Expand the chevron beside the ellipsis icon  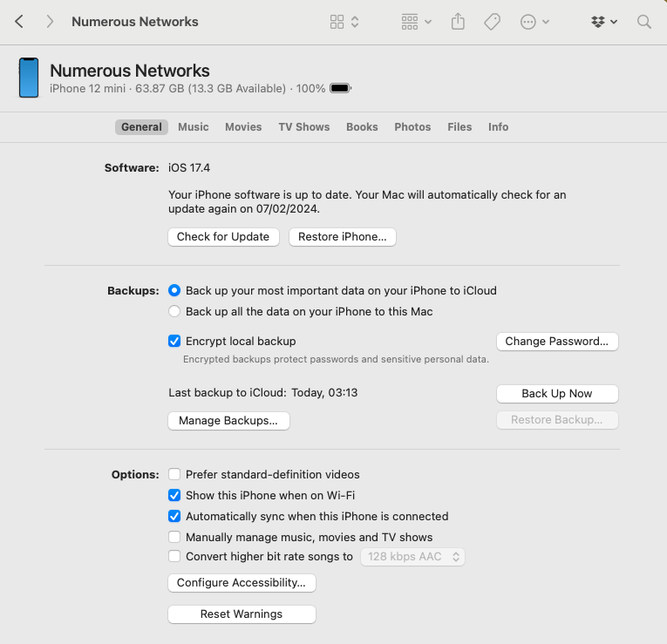coord(546,22)
